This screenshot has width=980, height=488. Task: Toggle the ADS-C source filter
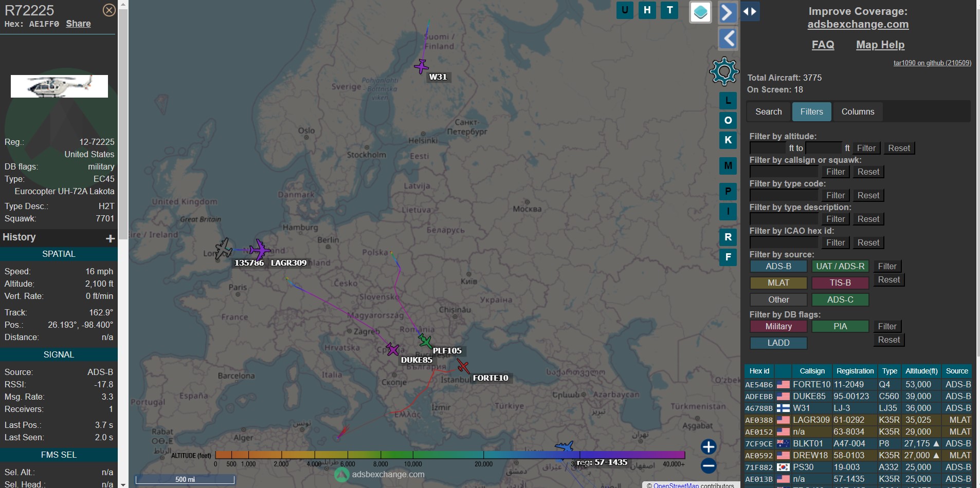(840, 299)
